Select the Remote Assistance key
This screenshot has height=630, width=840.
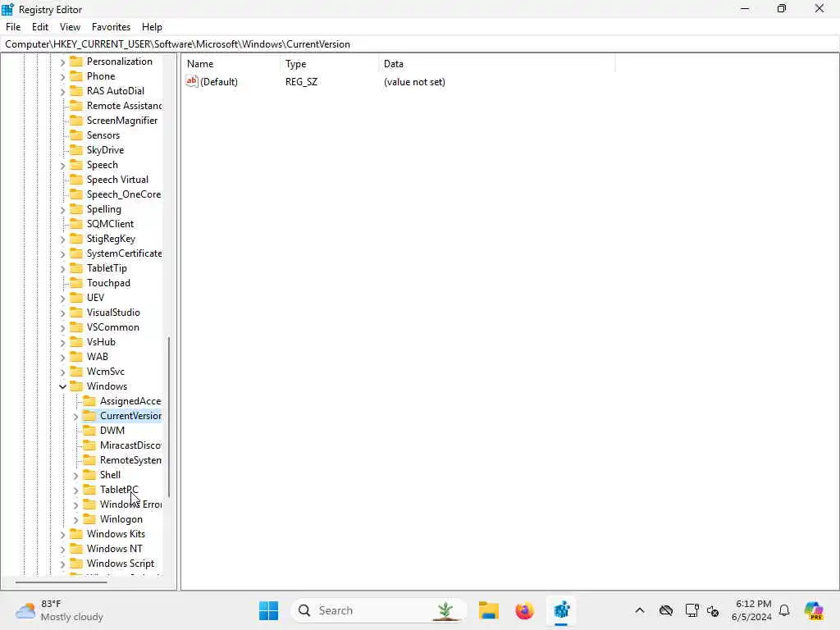[x=124, y=106]
